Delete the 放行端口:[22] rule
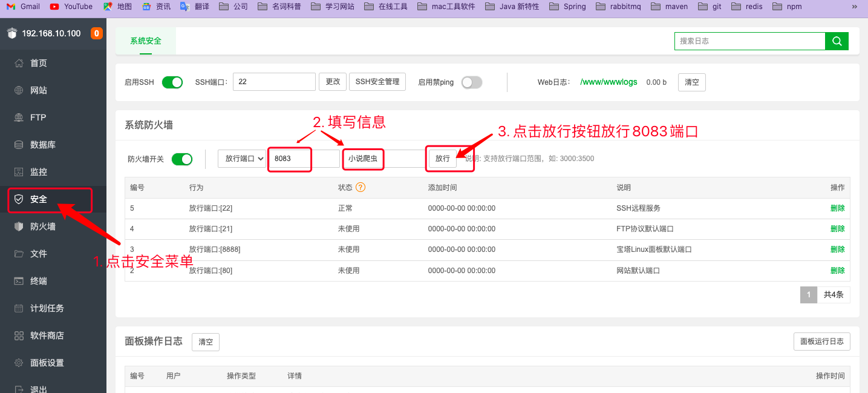868x393 pixels. point(838,208)
